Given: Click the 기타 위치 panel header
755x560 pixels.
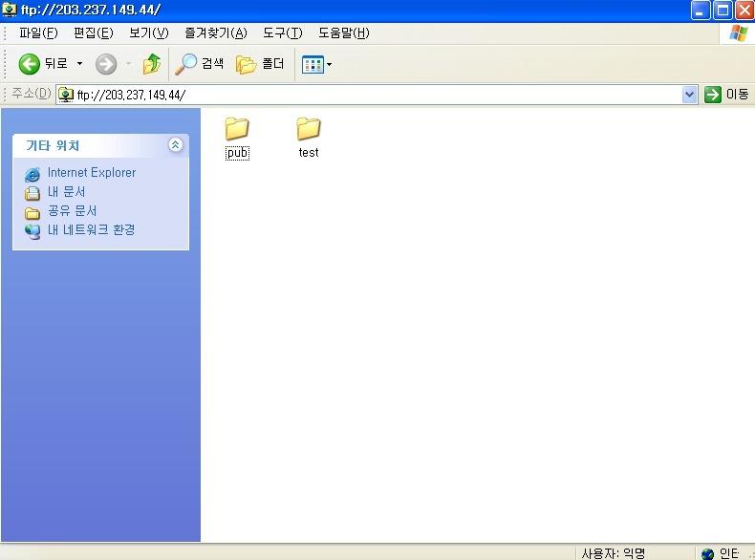Looking at the screenshot, I should coord(100,145).
